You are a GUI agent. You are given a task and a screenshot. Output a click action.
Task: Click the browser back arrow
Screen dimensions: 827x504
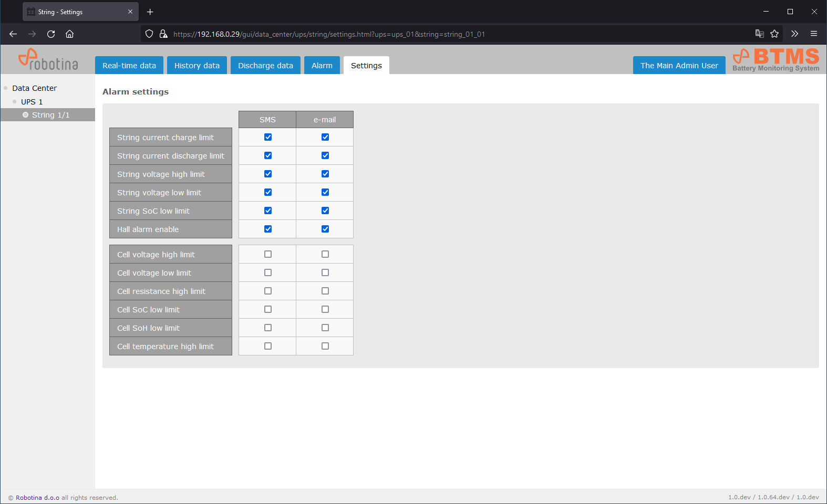point(13,34)
